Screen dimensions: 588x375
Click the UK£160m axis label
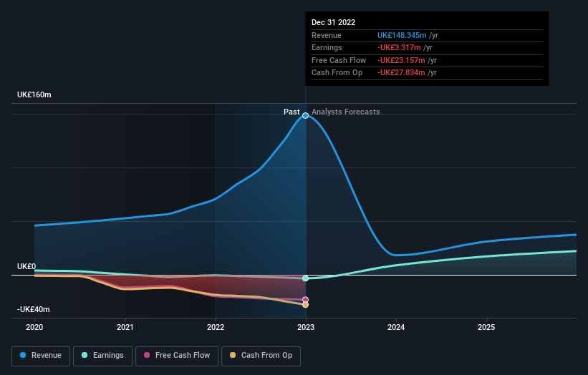pos(34,94)
